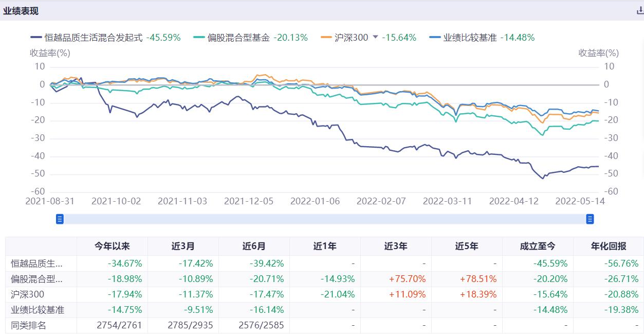Open the 沪深300 index selector dropdown
The image size is (644, 334).
point(374,37)
